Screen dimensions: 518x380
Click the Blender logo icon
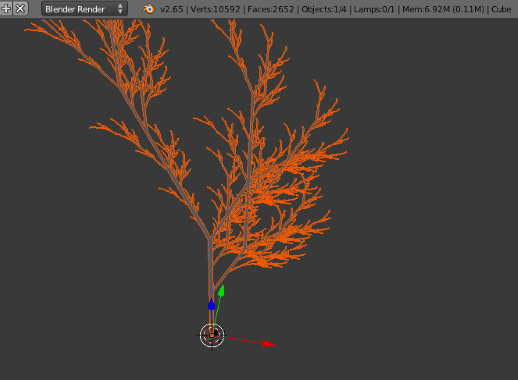click(148, 9)
